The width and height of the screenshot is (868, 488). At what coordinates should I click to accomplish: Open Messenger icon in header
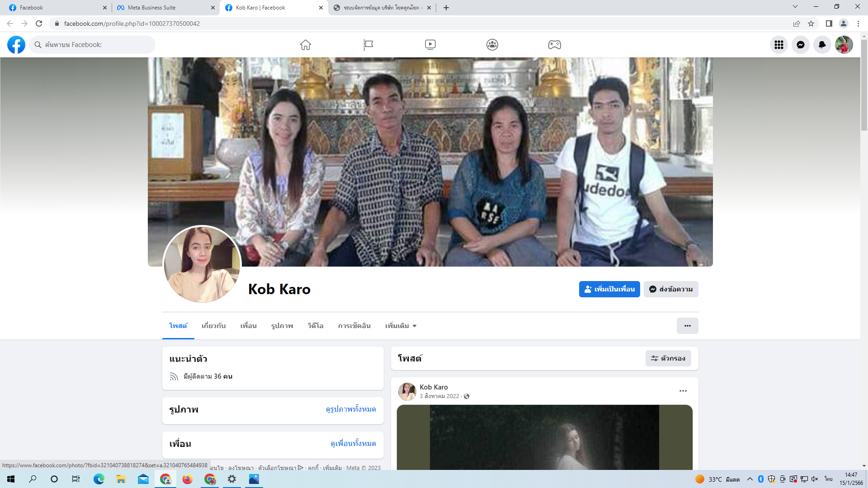(x=800, y=45)
